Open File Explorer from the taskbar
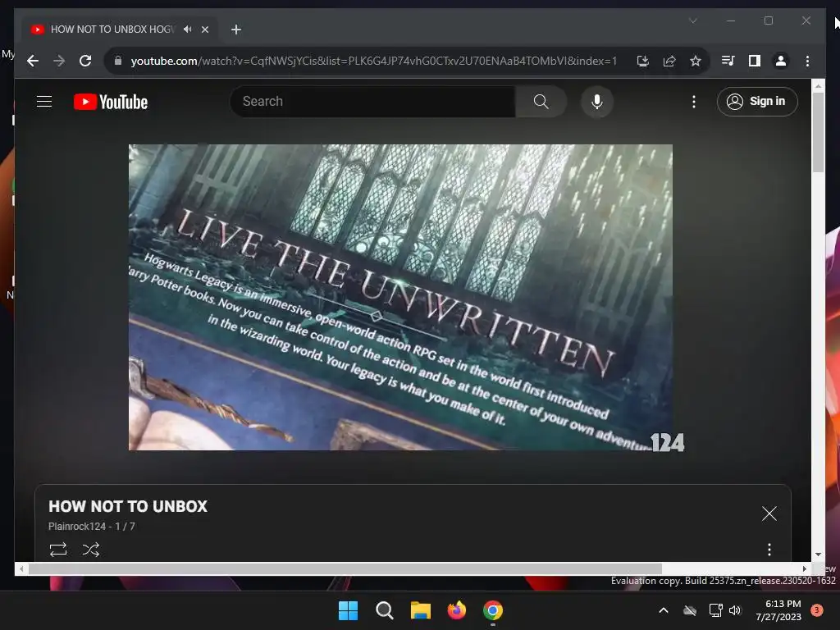The image size is (840, 630). point(421,610)
